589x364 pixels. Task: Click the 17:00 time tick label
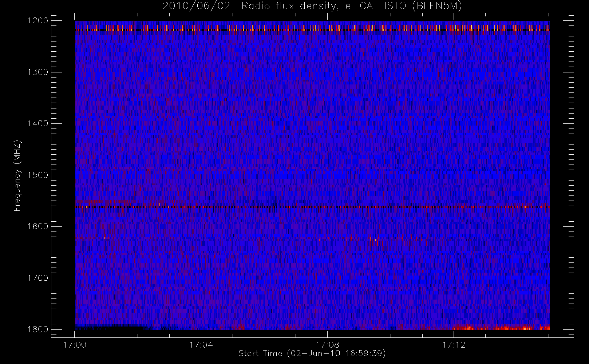75,345
